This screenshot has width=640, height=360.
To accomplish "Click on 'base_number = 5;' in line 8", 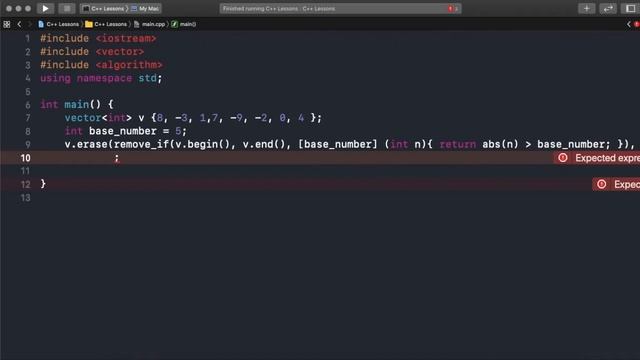I will click(138, 131).
